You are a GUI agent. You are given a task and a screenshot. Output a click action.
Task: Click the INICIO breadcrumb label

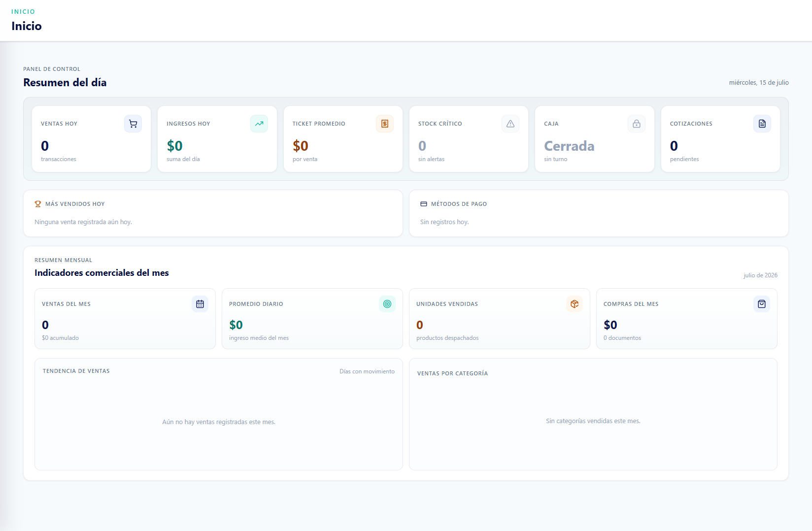(x=23, y=12)
